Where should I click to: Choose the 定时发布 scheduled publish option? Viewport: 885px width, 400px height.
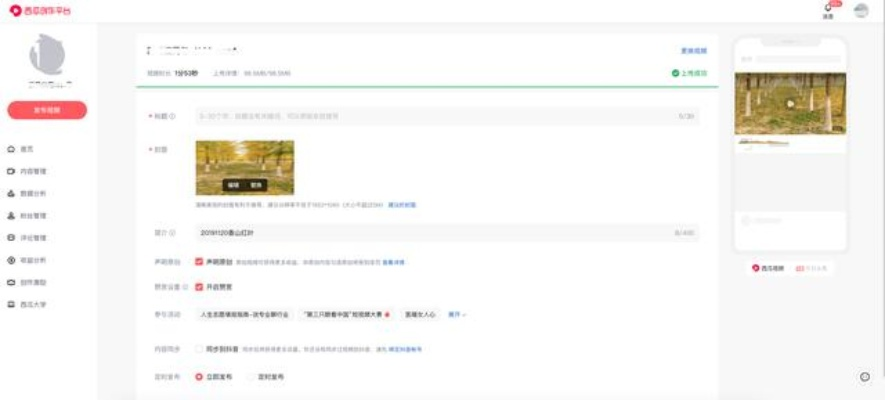[250, 377]
